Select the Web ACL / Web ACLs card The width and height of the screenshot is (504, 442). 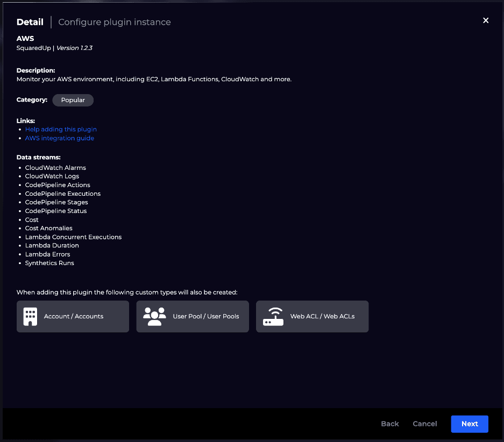pyautogui.click(x=312, y=316)
